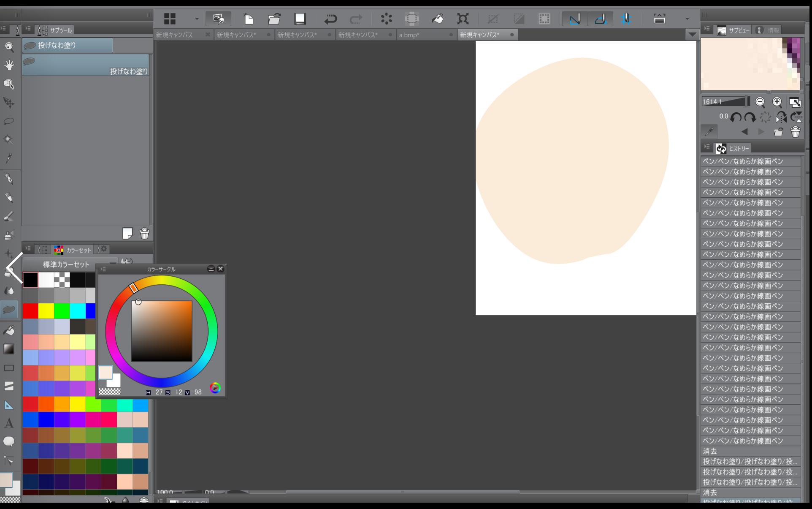Click the Save icon in toolbar
The image size is (812, 509).
pyautogui.click(x=300, y=19)
